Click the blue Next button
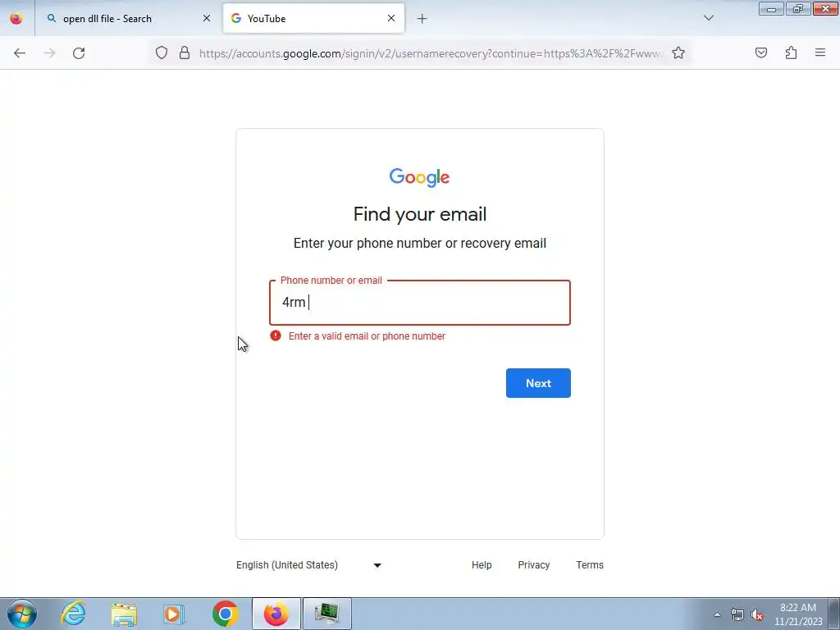This screenshot has height=630, width=840. 538,383
